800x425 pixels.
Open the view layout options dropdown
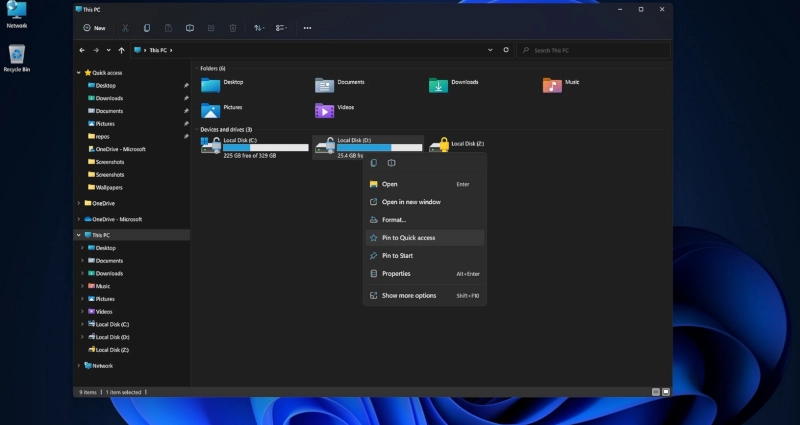(x=281, y=28)
